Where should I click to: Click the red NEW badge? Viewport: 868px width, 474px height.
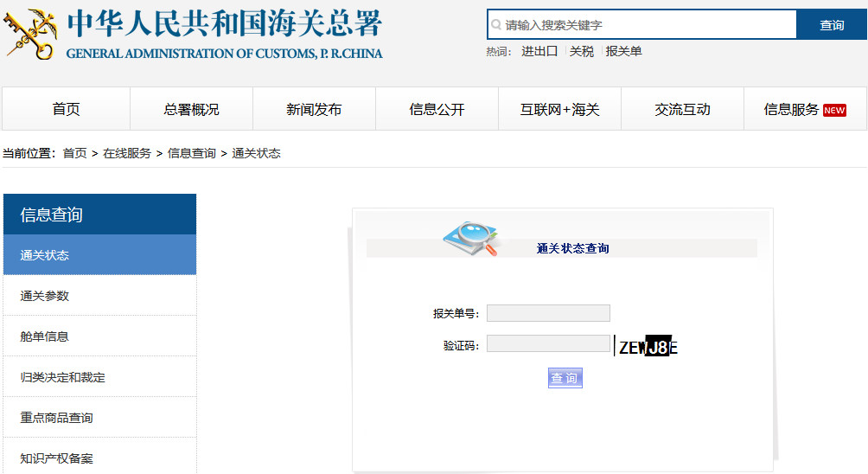tap(834, 110)
